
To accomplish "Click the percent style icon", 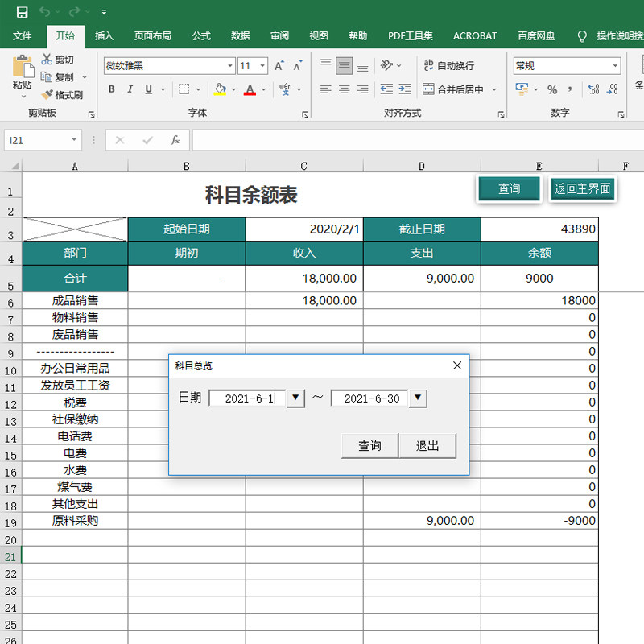I will point(552,89).
